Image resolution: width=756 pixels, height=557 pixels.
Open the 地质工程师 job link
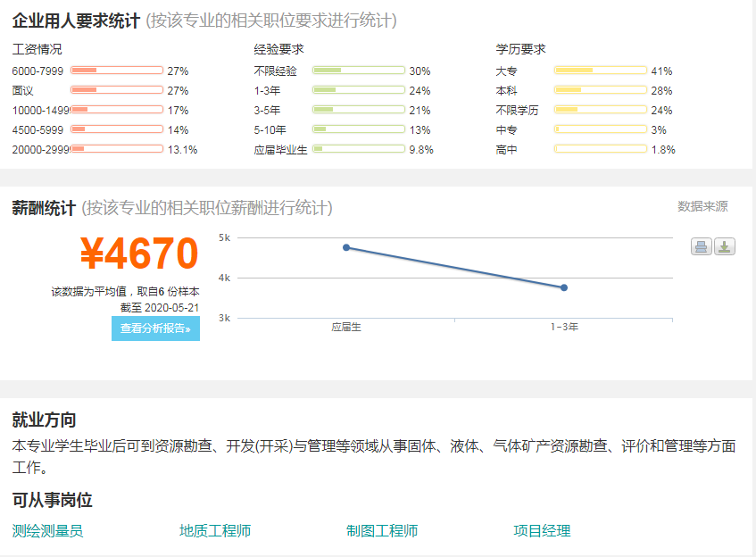coord(215,531)
